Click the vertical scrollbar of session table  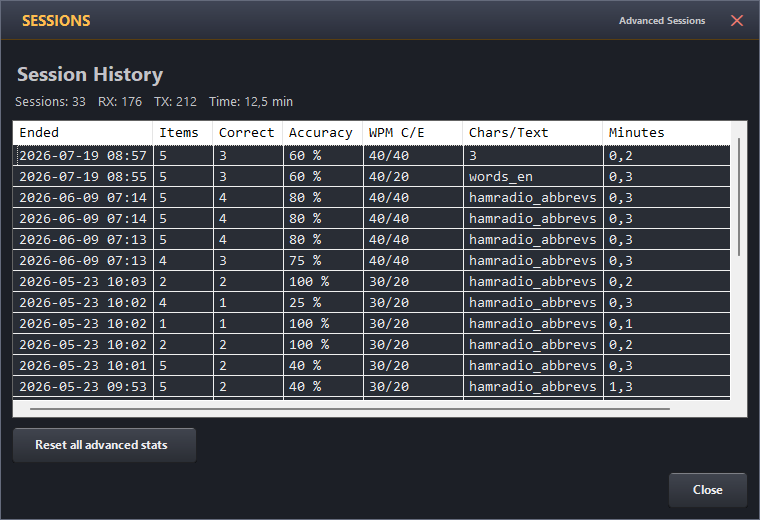(739, 197)
